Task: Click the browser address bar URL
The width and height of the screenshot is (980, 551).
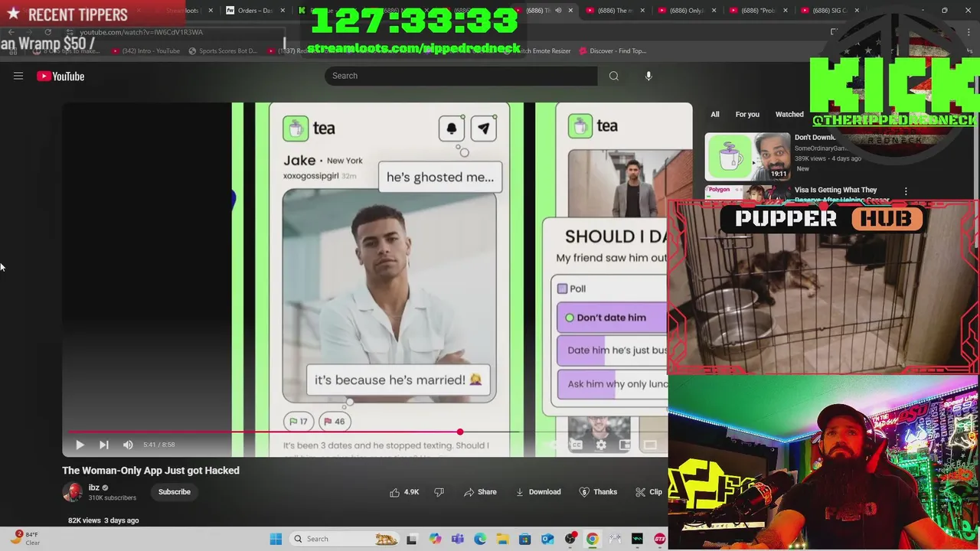Action: [x=142, y=32]
